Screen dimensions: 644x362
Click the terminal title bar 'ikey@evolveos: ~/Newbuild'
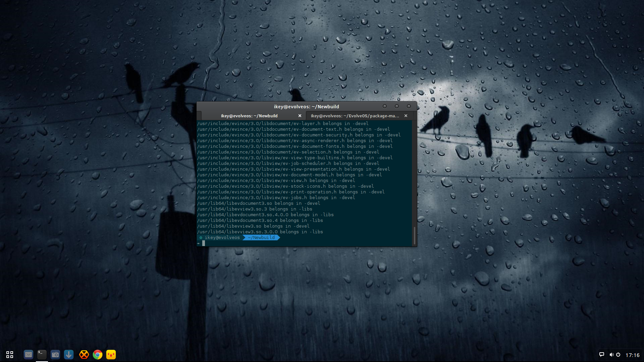pos(306,107)
